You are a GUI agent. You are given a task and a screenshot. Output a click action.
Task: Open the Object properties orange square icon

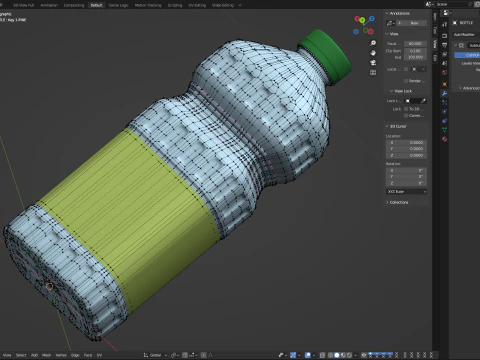click(x=444, y=84)
